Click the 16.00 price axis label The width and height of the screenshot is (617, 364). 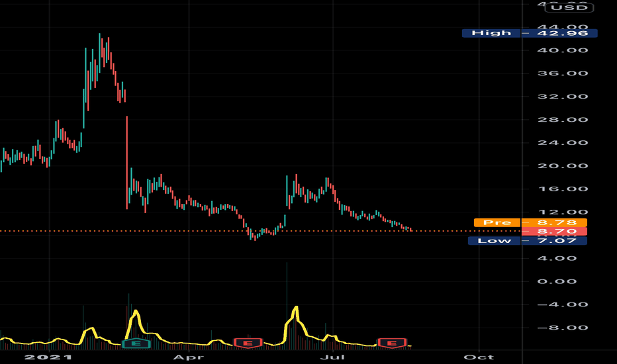pyautogui.click(x=563, y=189)
